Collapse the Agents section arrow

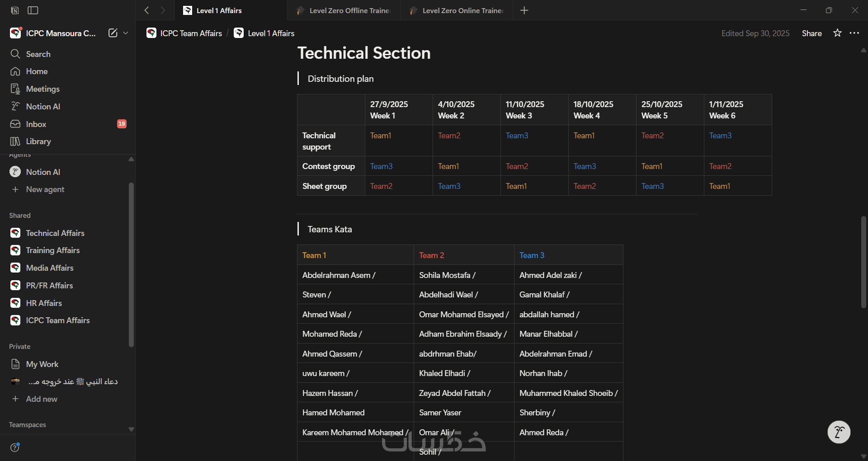[x=131, y=159]
